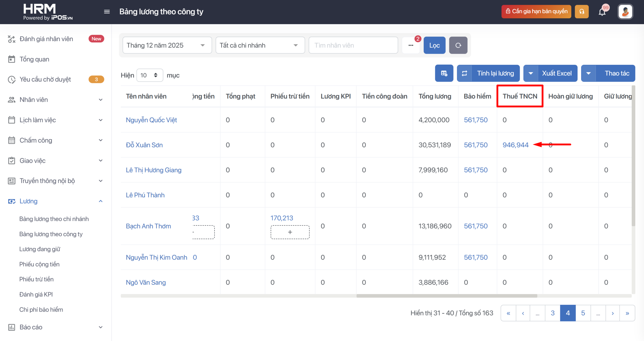Open the three-dots more filters
Screen dimensions: 644x341
point(411,45)
